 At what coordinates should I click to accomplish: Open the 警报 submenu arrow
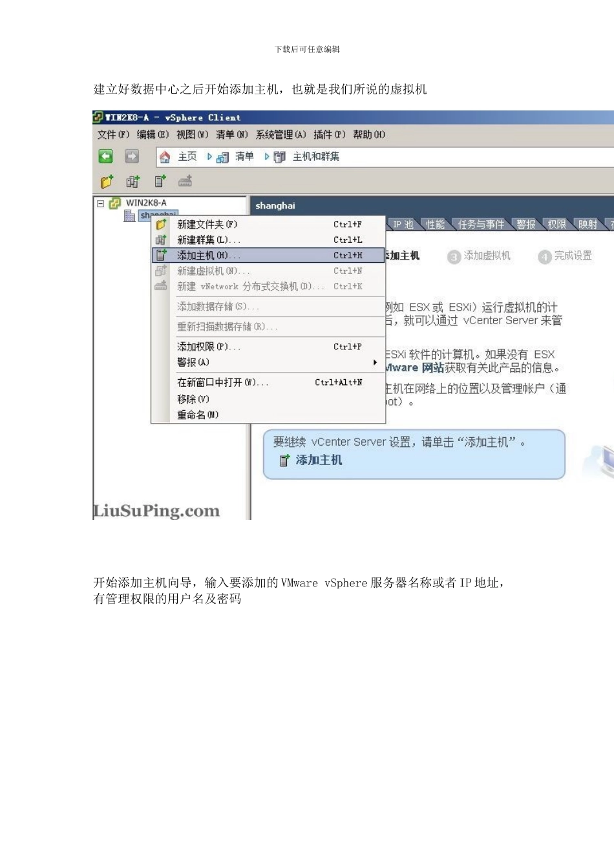coord(375,362)
